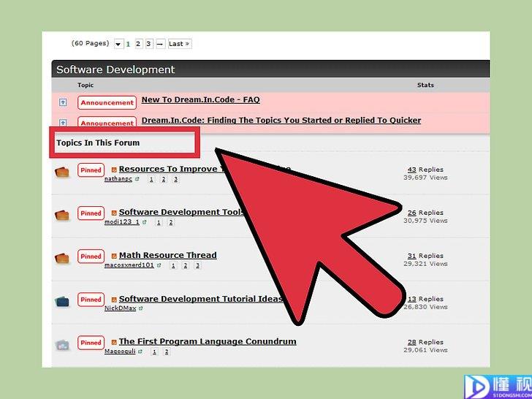Go to page 1 of Conundrum topic
The width and height of the screenshot is (532, 399).
coord(154,351)
